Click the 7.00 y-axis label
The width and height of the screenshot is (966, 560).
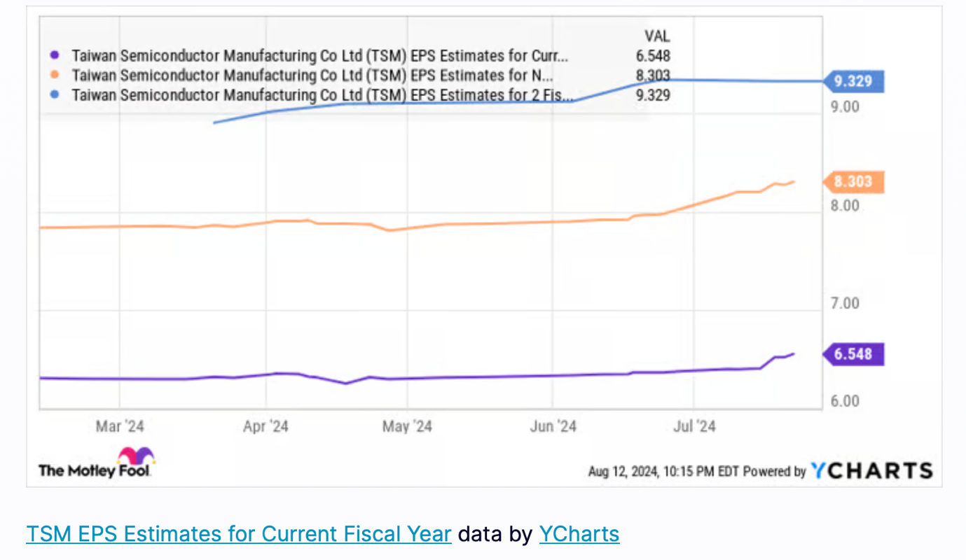coord(844,304)
